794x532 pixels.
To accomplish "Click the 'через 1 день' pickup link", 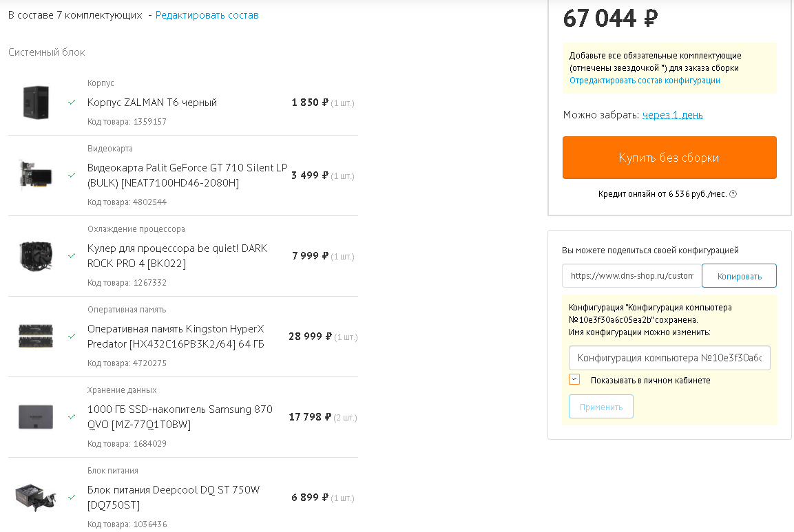I will [x=672, y=115].
